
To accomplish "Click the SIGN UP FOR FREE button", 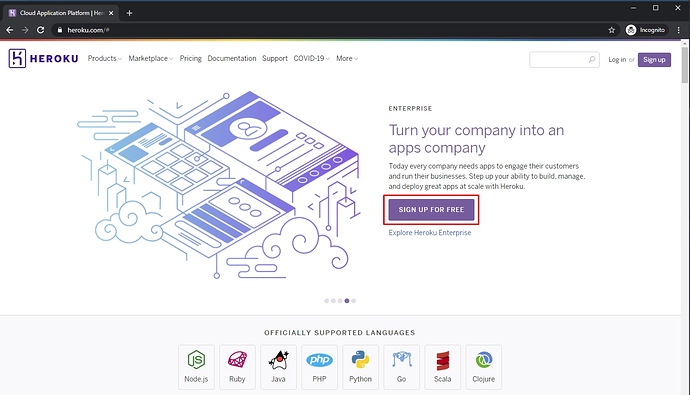I will coord(431,210).
